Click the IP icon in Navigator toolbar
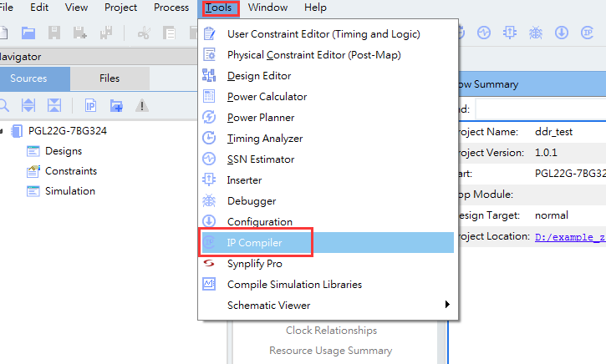The image size is (606, 364). click(90, 105)
